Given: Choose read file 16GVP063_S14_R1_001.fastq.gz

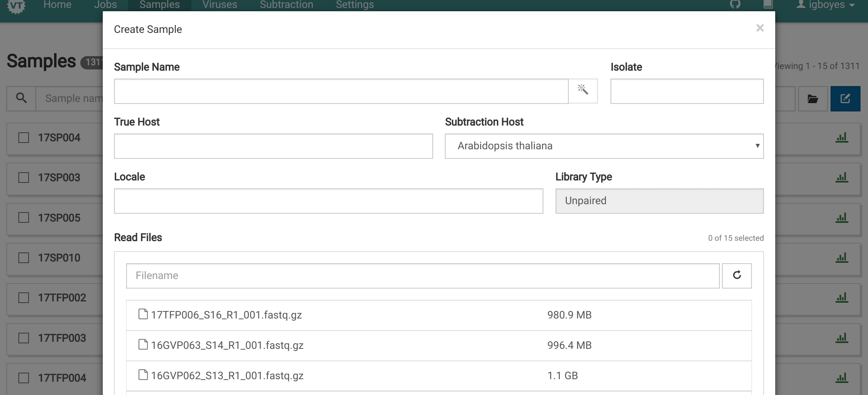Looking at the screenshot, I should 227,346.
